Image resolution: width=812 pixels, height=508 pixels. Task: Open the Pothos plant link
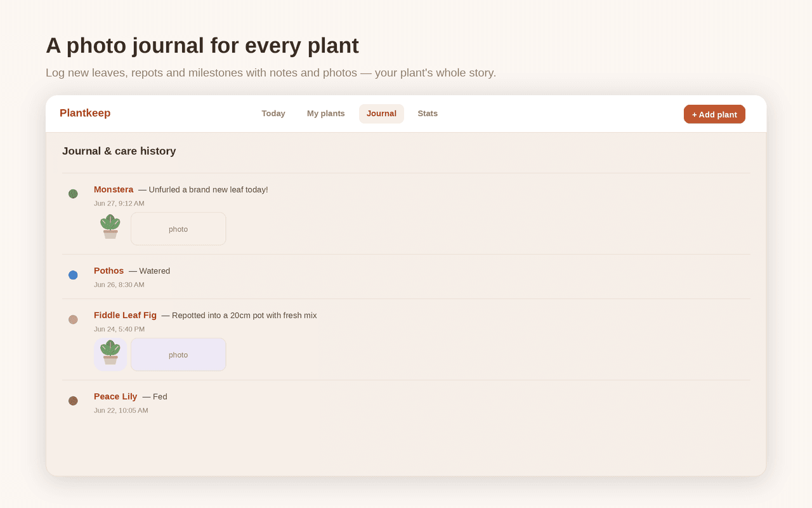pyautogui.click(x=108, y=271)
